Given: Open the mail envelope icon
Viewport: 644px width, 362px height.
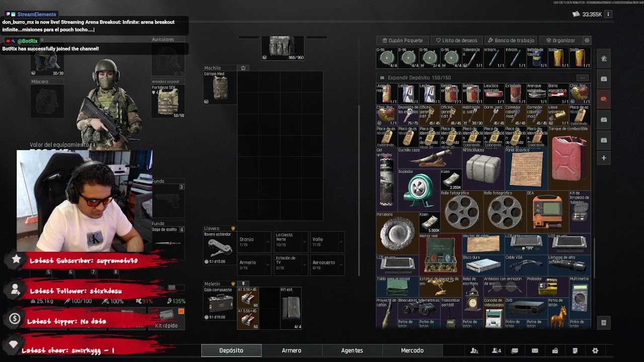Looking at the screenshot, I should coord(535,350).
